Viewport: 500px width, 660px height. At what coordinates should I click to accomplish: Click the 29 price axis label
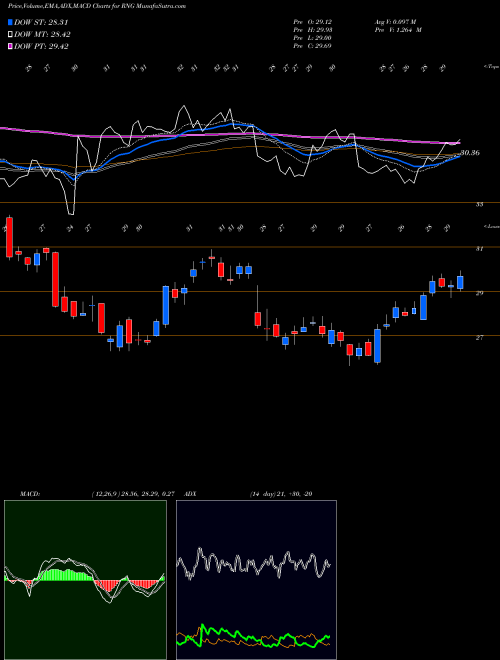[x=479, y=293]
